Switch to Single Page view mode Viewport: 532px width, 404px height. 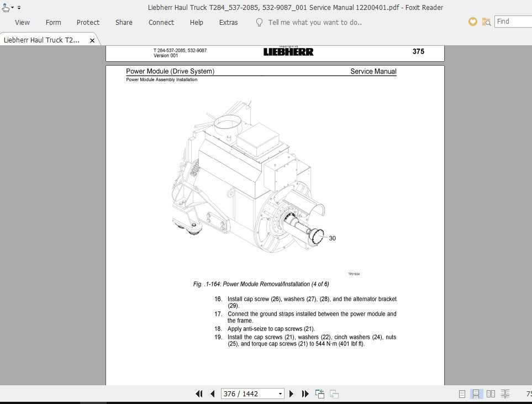tap(462, 394)
